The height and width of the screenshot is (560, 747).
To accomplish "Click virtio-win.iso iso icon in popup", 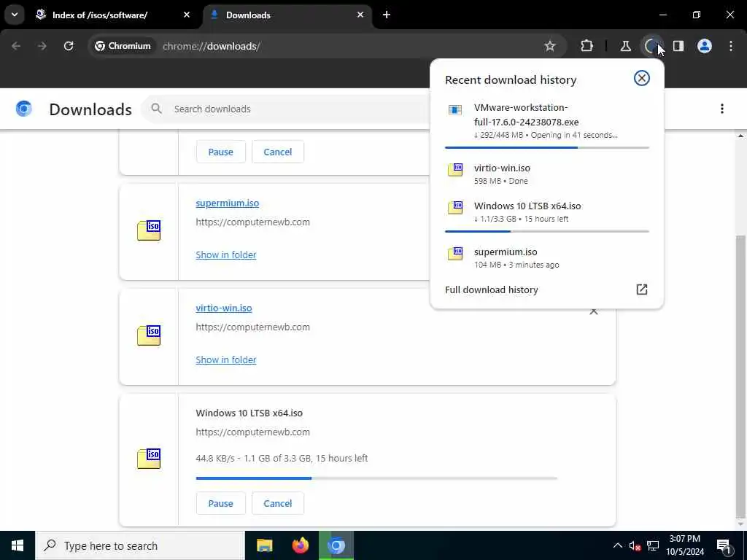I will [455, 169].
